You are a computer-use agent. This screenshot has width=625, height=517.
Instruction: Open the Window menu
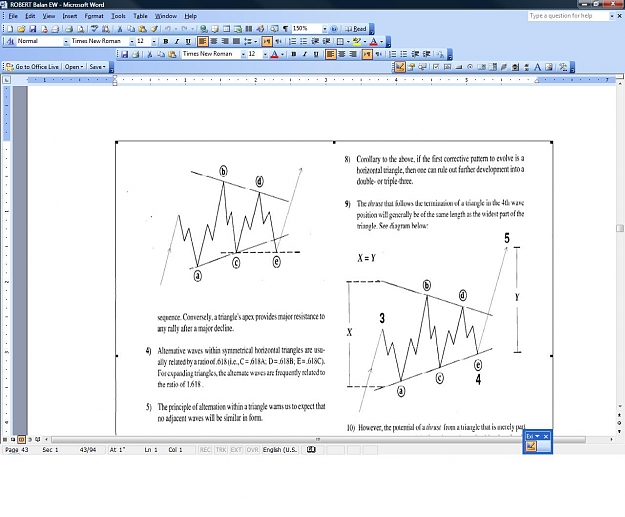(x=165, y=16)
